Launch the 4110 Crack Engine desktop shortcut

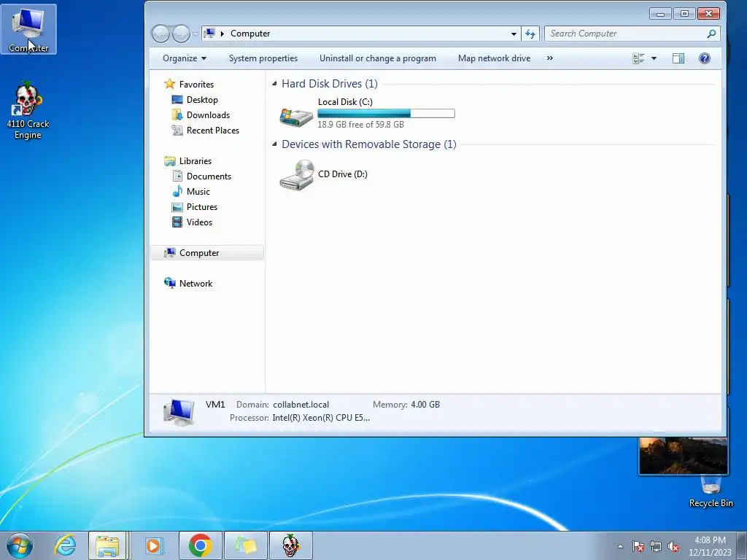point(28,111)
